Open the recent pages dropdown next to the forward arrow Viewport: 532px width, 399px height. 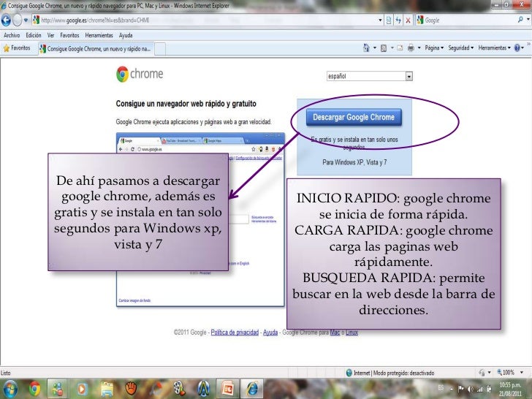click(x=26, y=20)
